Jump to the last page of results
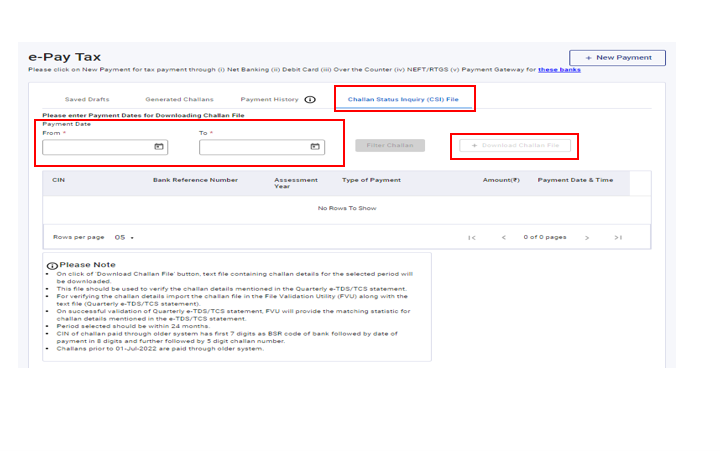The width and height of the screenshot is (720, 451). point(618,237)
